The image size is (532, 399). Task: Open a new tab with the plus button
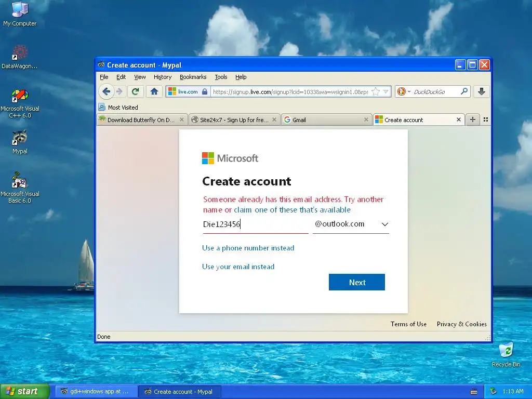coord(473,119)
